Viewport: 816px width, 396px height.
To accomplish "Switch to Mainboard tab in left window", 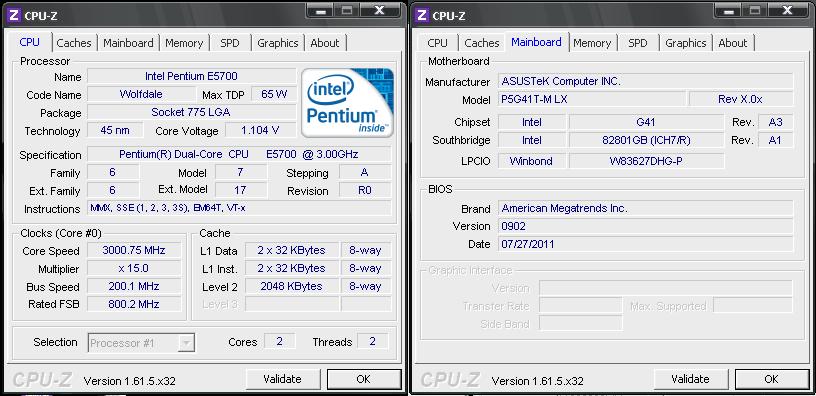I will pyautogui.click(x=128, y=43).
